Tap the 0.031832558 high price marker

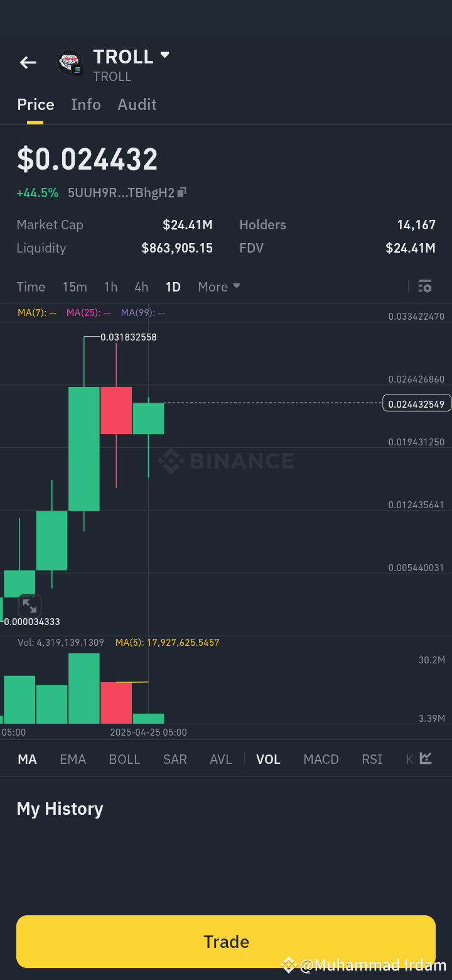pos(129,337)
